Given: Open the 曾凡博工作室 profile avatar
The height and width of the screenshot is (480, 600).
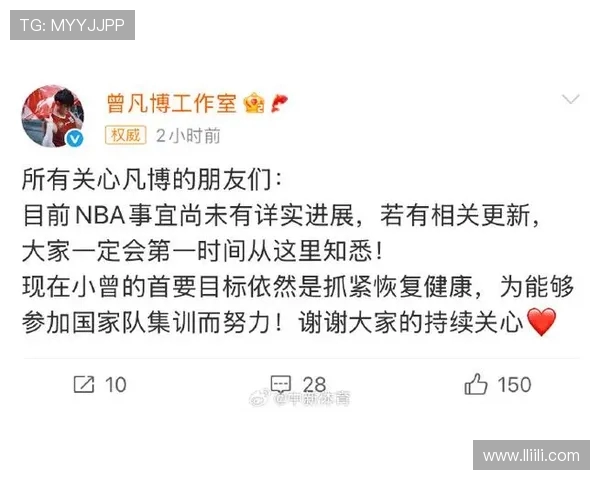Looking at the screenshot, I should click(x=52, y=116).
